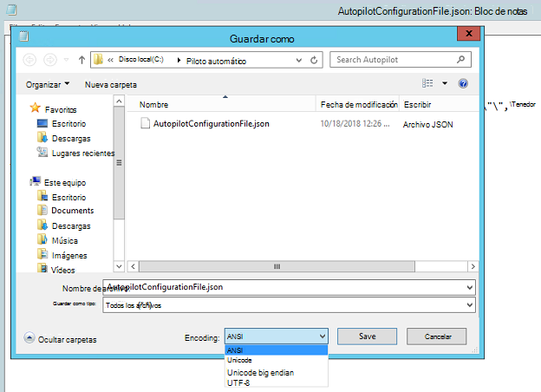This screenshot has height=392, width=541.
Task: Click the search magnifier icon
Action: coord(460,60)
